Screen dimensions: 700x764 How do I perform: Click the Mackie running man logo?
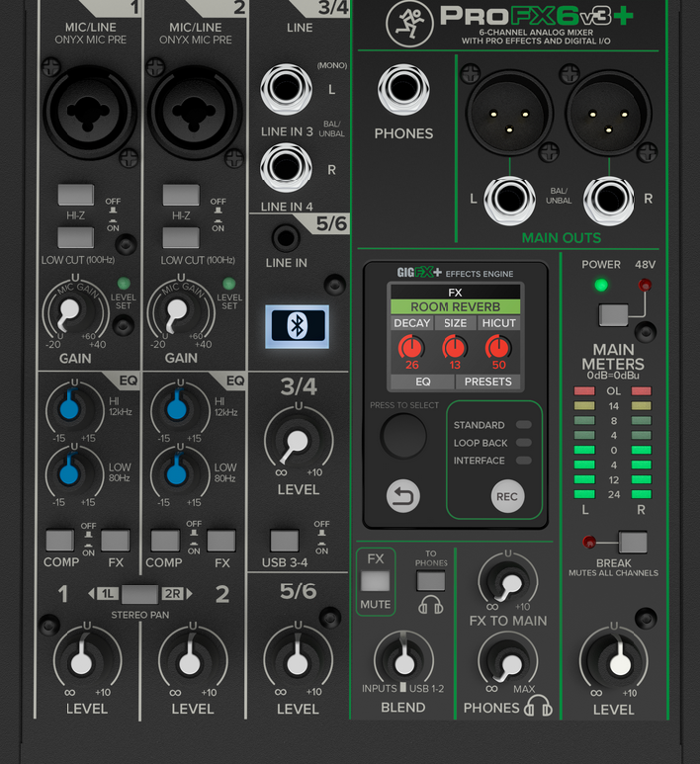tap(409, 23)
